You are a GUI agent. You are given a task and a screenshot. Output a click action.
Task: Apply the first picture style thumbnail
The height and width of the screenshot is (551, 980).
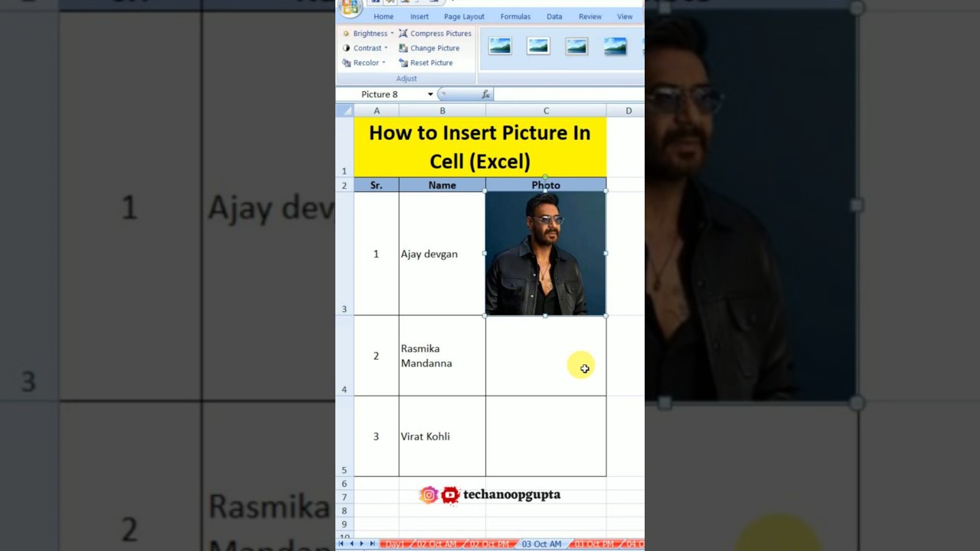point(500,47)
